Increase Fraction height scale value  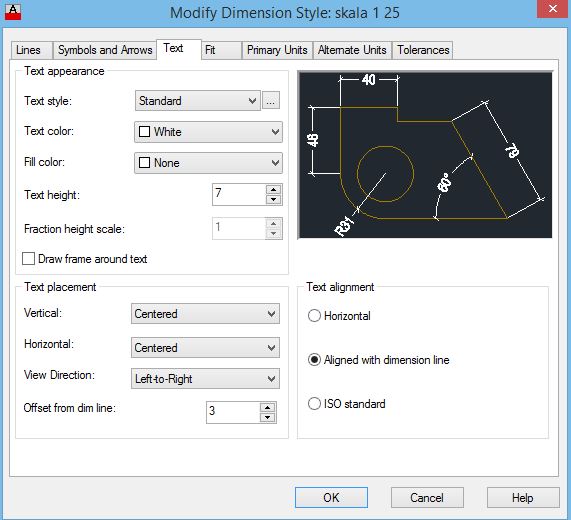[x=273, y=224]
